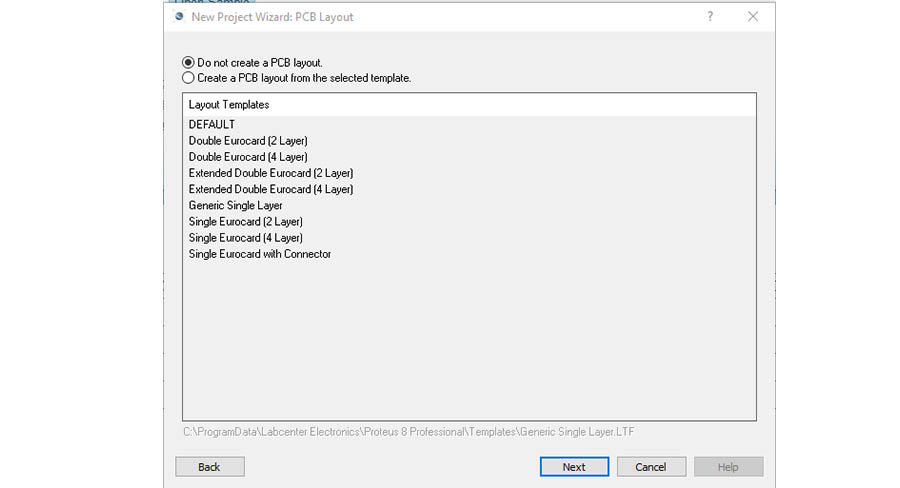Pick Extended Double Eurocard (2 Layer) template
The height and width of the screenshot is (488, 900).
[x=271, y=173]
